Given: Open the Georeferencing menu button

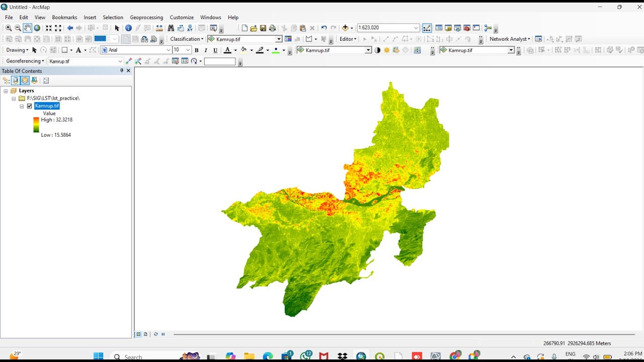Looking at the screenshot, I should 25,61.
